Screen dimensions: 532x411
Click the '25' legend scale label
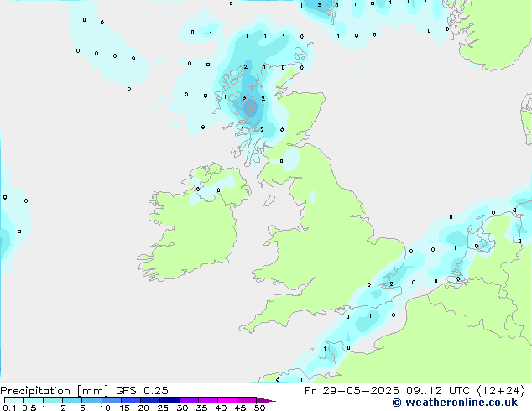pos(163,408)
